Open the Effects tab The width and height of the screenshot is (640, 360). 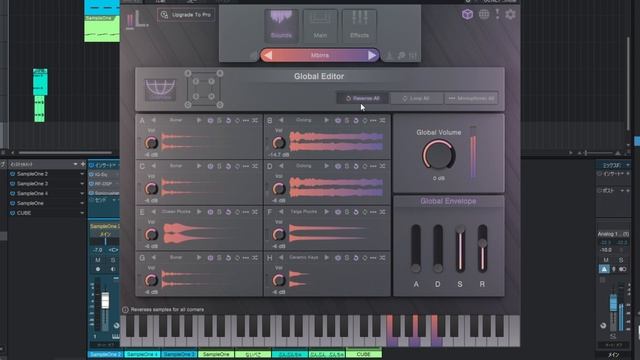click(359, 25)
